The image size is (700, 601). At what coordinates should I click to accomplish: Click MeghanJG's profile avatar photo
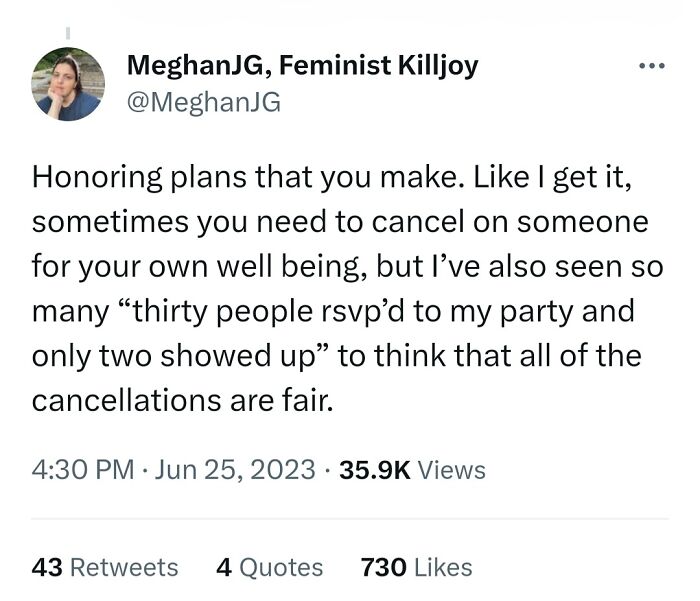(x=68, y=84)
